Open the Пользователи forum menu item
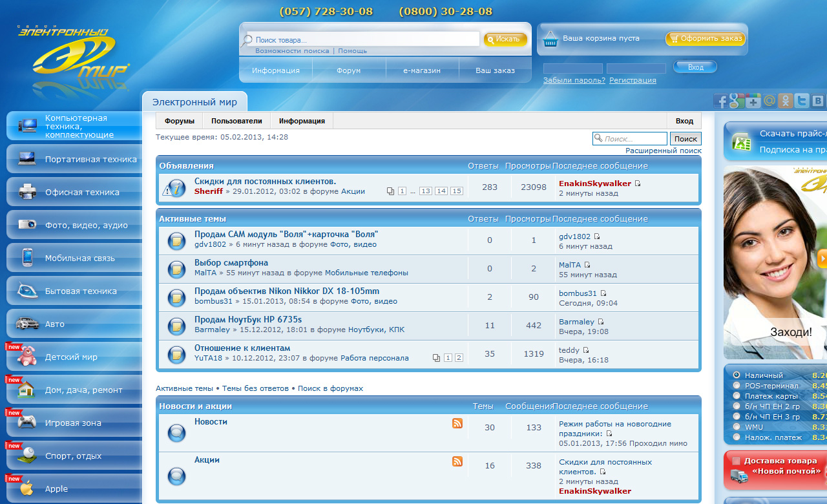The image size is (827, 504). (236, 121)
